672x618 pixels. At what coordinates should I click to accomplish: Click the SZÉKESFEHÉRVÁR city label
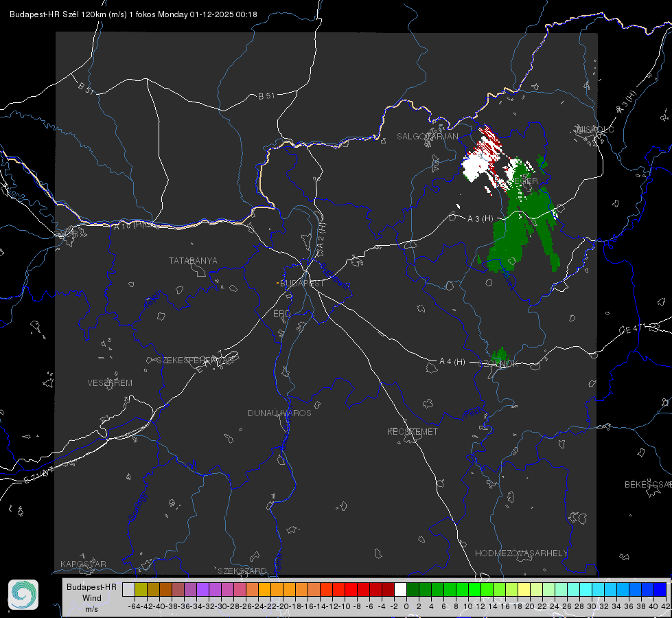195,360
